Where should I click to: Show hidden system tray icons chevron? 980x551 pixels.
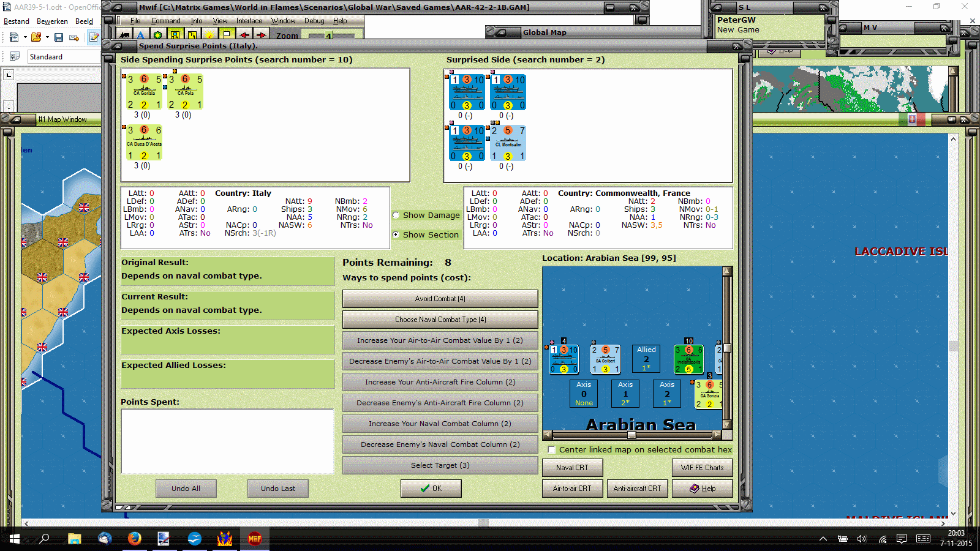point(823,539)
